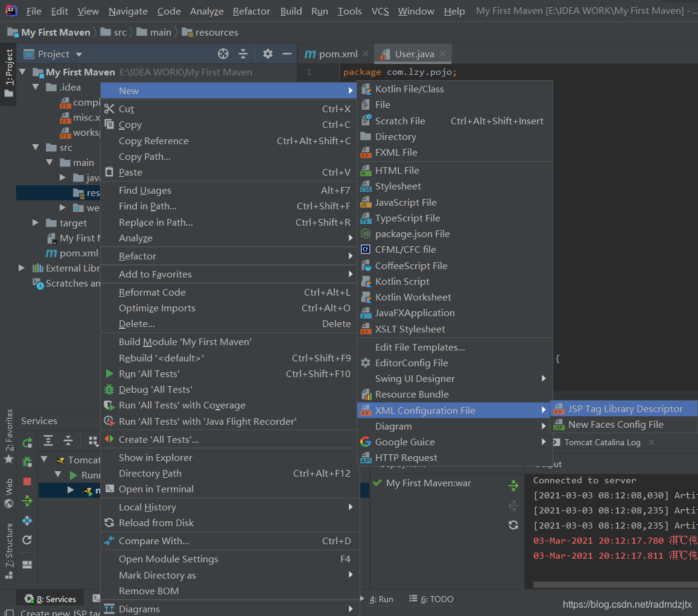
Task: Select pom.xml in project tree
Action: [79, 253]
